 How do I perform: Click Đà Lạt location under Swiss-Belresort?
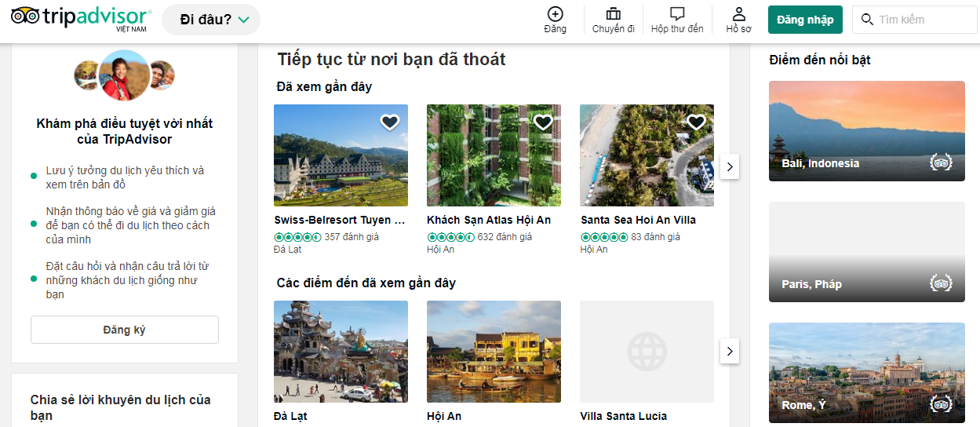[287, 250]
